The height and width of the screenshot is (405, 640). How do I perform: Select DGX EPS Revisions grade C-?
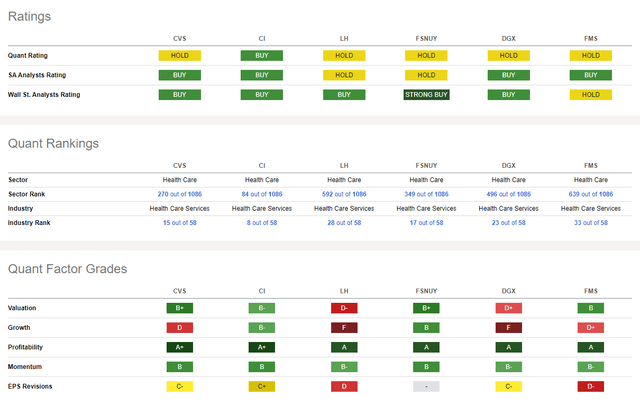(509, 387)
